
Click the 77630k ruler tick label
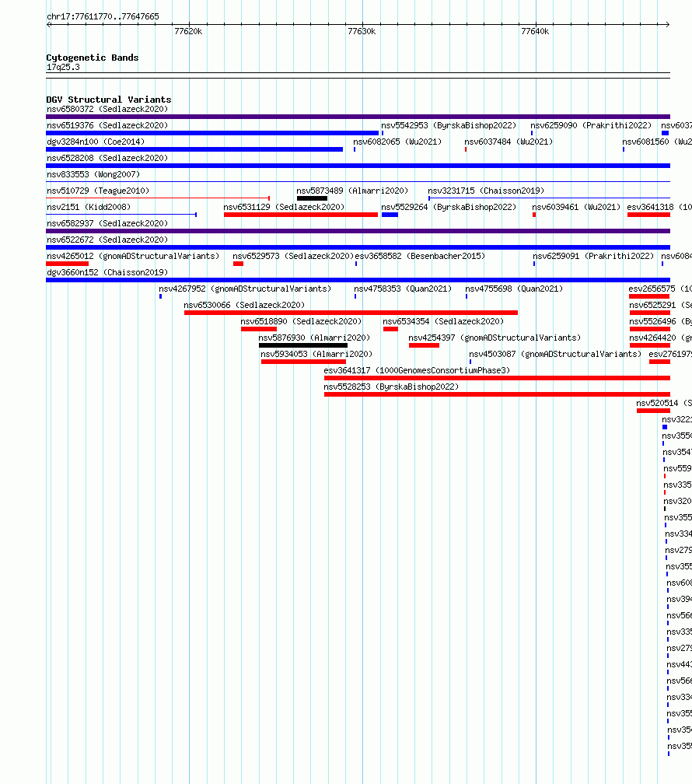point(362,31)
